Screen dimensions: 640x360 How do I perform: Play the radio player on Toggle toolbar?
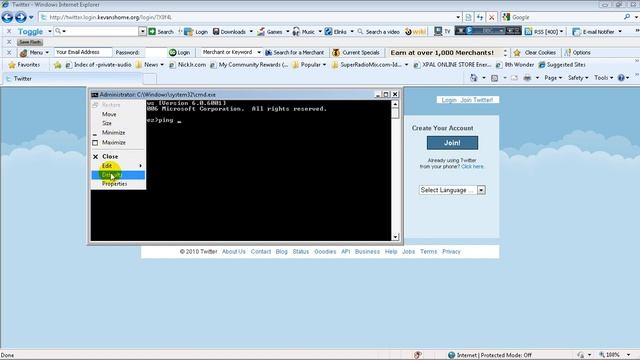point(469,31)
